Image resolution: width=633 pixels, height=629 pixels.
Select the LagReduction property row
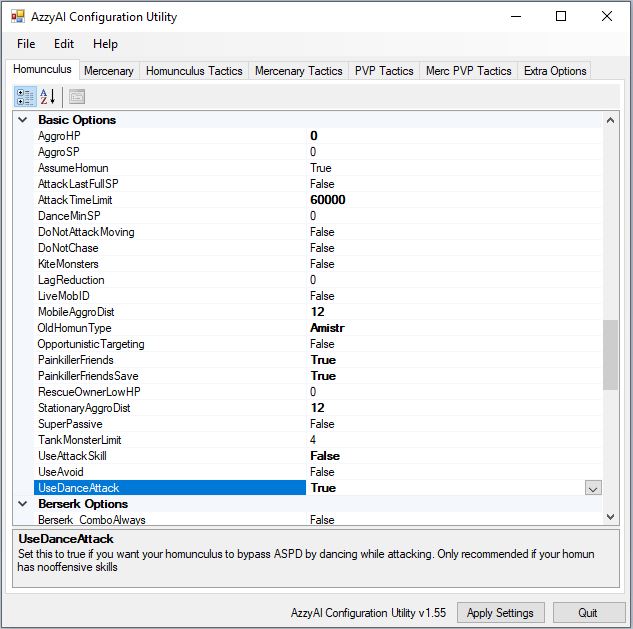pyautogui.click(x=318, y=280)
